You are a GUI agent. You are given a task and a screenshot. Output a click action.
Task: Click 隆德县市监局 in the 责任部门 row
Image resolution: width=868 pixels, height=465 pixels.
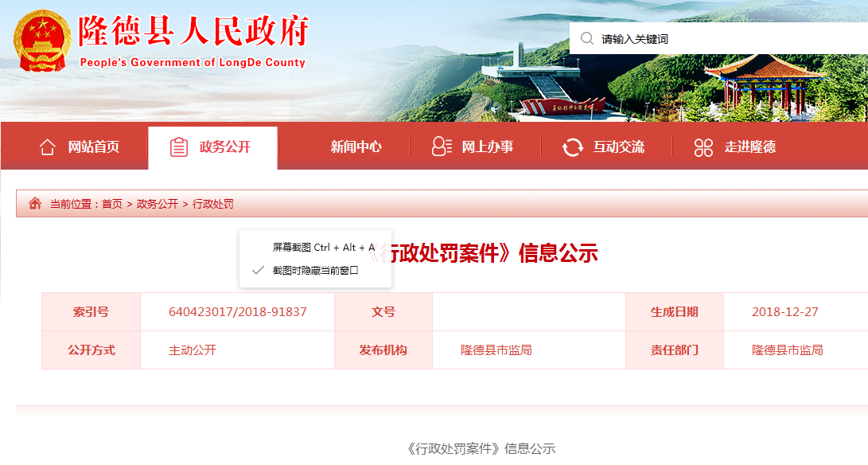pos(787,350)
